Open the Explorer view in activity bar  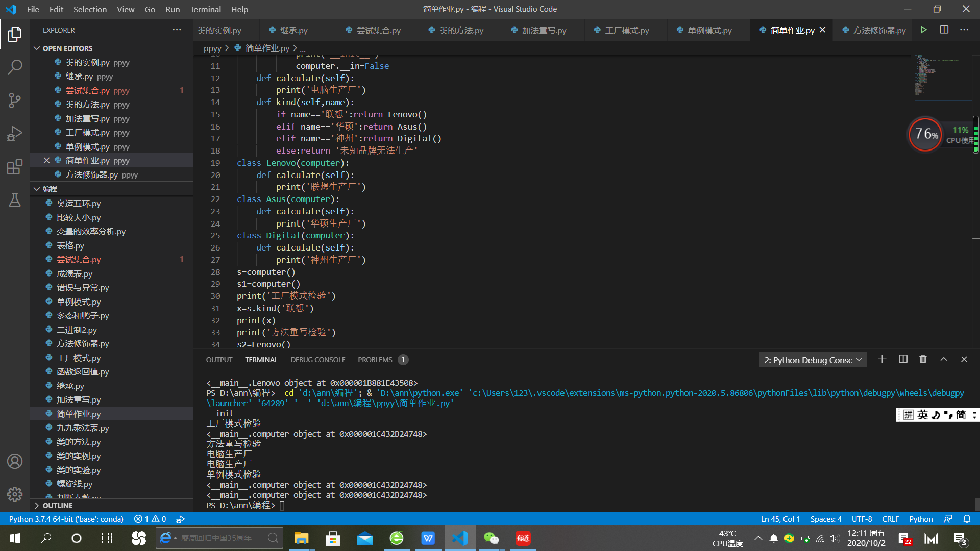(15, 34)
